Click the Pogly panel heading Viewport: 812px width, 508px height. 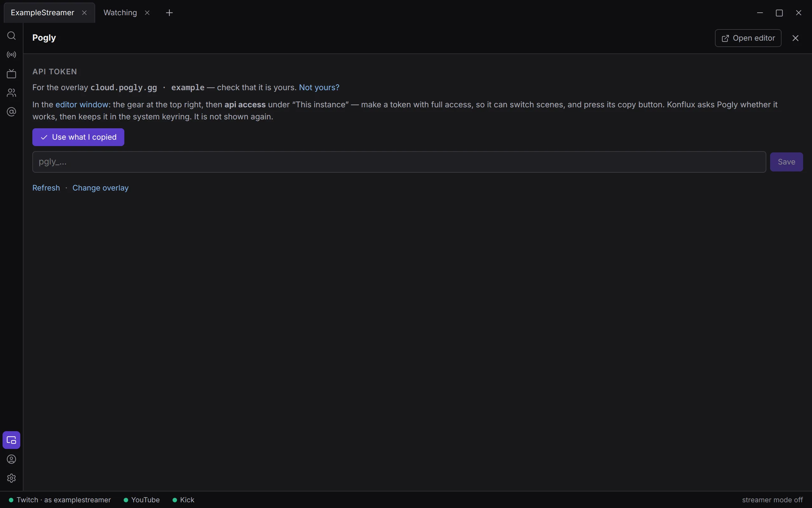[x=44, y=38]
